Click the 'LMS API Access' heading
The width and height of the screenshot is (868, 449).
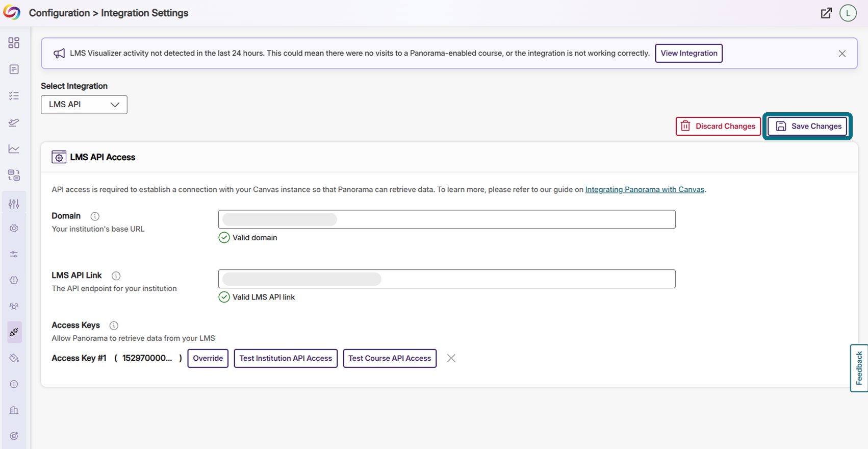[x=103, y=157]
